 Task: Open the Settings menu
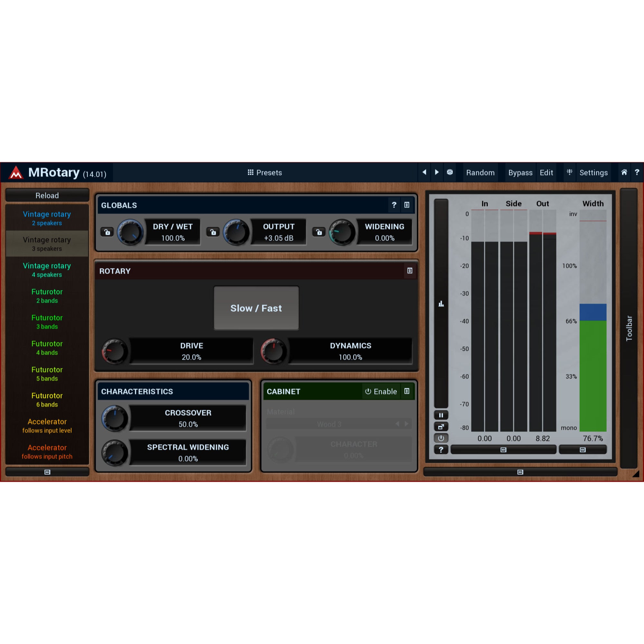(x=593, y=172)
